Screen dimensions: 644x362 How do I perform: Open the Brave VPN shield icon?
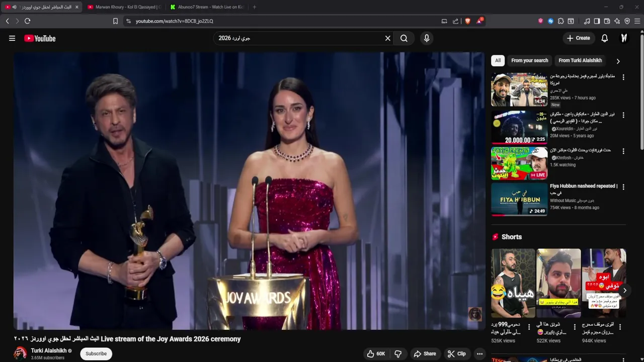(x=627, y=21)
